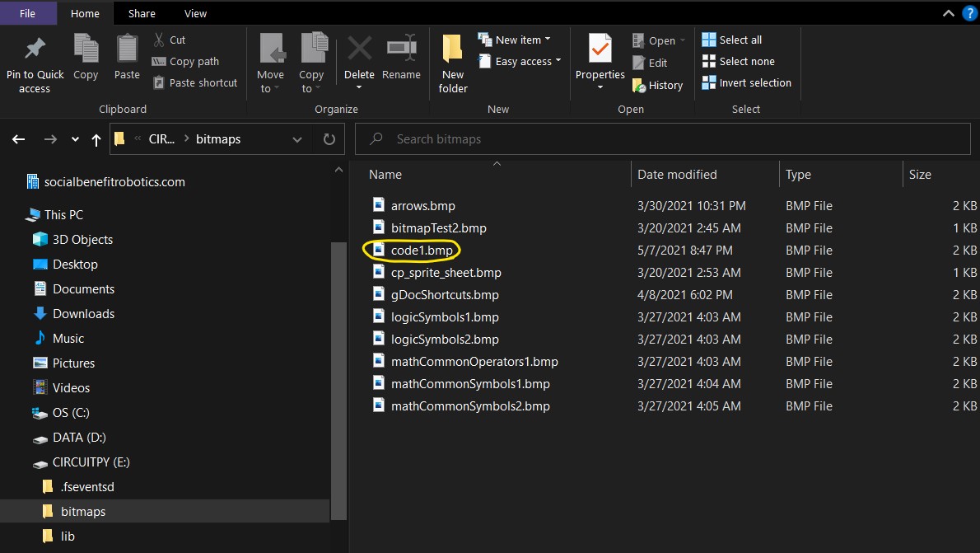Click the Copy to icon
Screen dimensions: 980x553
coord(313,48)
